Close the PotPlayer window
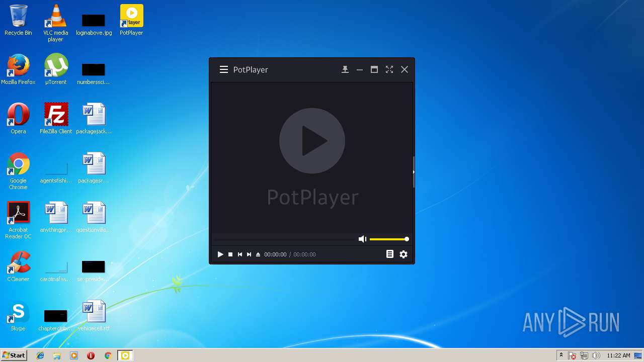 405,70
